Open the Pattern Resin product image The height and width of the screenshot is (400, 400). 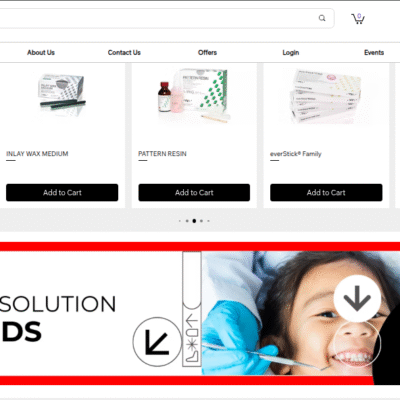pyautogui.click(x=194, y=95)
